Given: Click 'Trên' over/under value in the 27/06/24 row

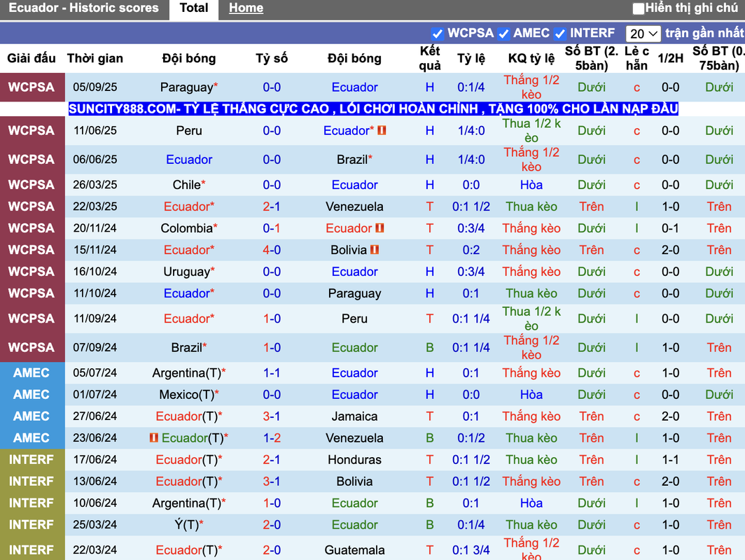Looking at the screenshot, I should point(592,416).
